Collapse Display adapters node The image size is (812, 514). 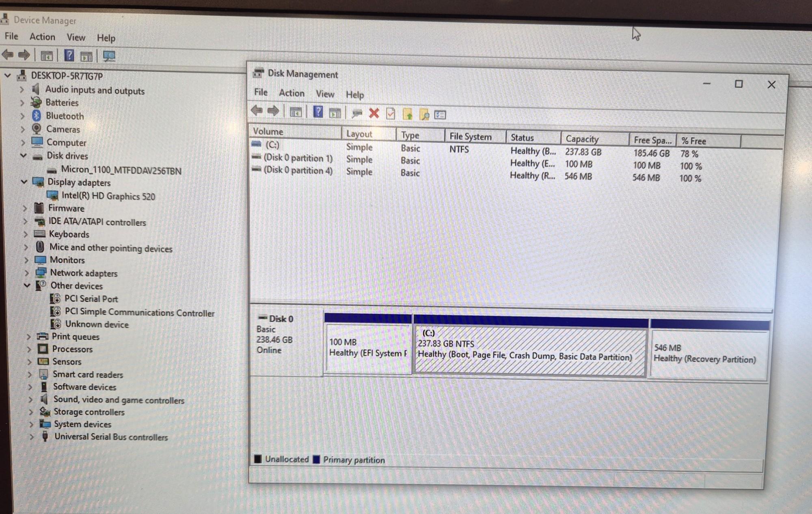(24, 181)
